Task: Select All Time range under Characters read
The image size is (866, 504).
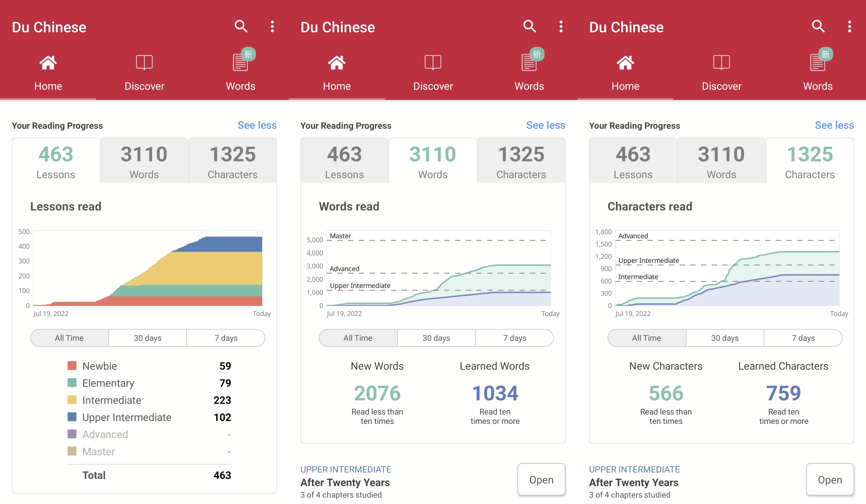Action: [646, 338]
